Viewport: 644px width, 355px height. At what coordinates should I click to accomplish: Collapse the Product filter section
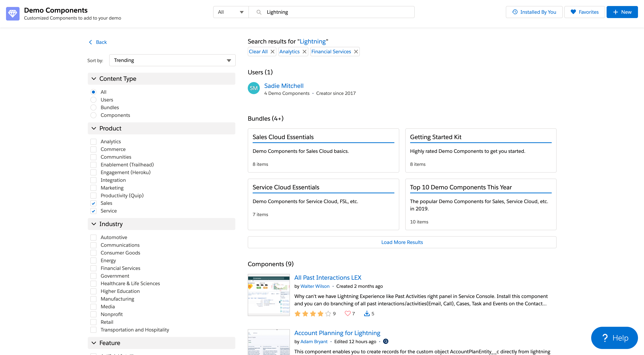click(161, 128)
